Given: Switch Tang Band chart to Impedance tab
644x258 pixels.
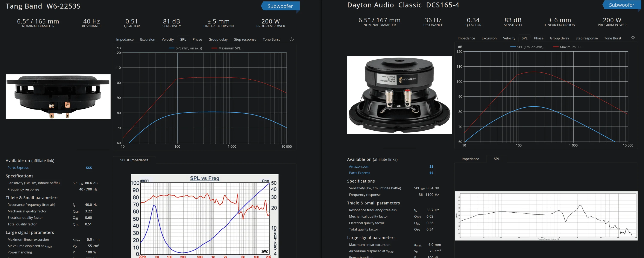Looking at the screenshot, I should pyautogui.click(x=125, y=39).
